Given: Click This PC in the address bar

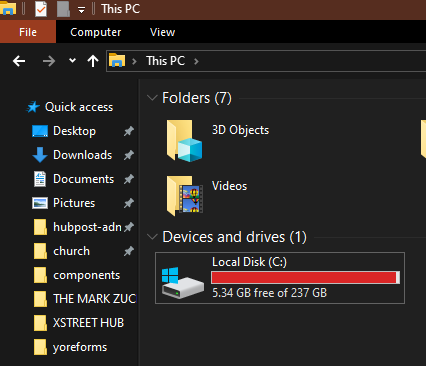Looking at the screenshot, I should [165, 61].
